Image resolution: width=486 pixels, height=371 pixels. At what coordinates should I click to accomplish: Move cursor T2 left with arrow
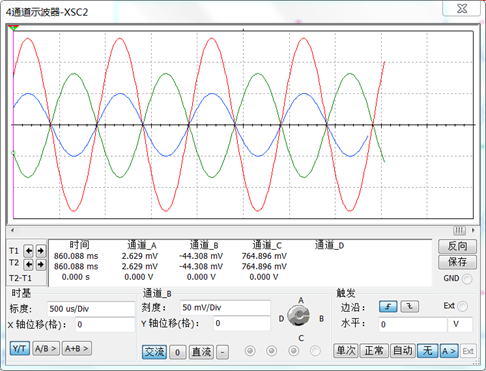tap(29, 264)
